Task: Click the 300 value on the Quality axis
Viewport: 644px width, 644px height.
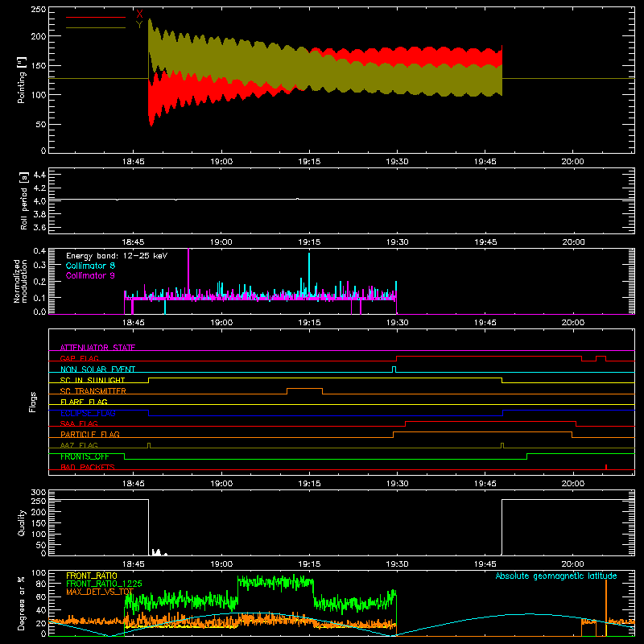Action: 39,493
